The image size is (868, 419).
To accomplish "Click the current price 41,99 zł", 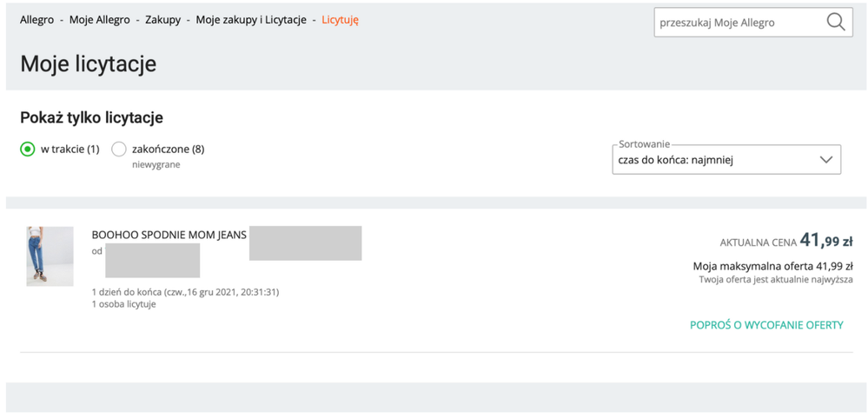I will click(825, 241).
